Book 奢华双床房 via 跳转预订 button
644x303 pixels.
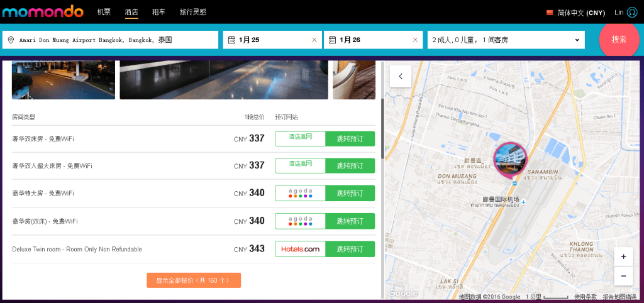pyautogui.click(x=350, y=139)
